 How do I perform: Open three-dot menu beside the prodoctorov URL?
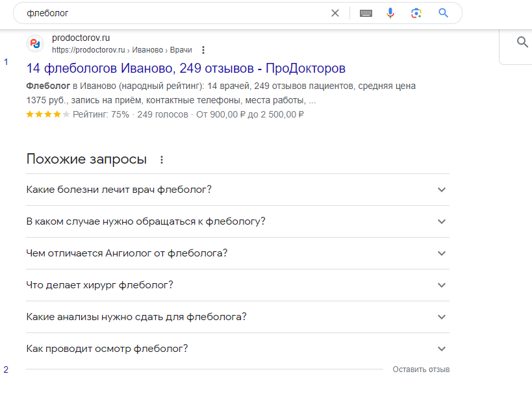click(203, 50)
